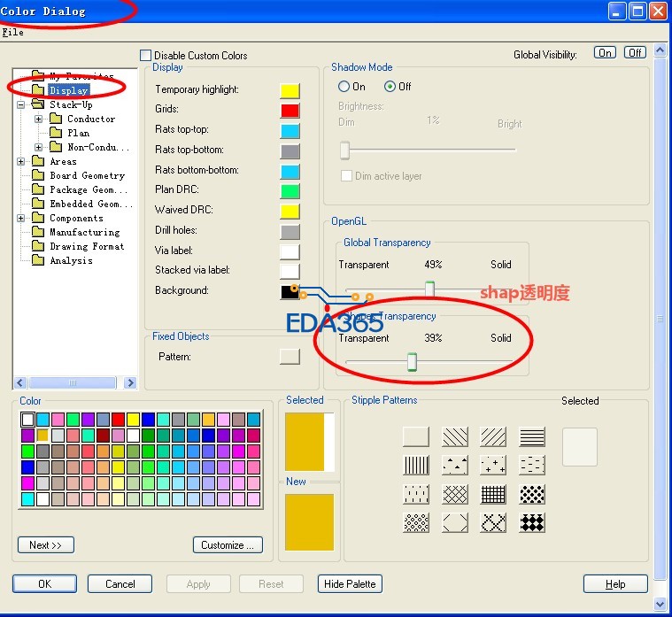672x617 pixels.
Task: Select the open diamond outline stipple pattern
Action: [x=455, y=523]
